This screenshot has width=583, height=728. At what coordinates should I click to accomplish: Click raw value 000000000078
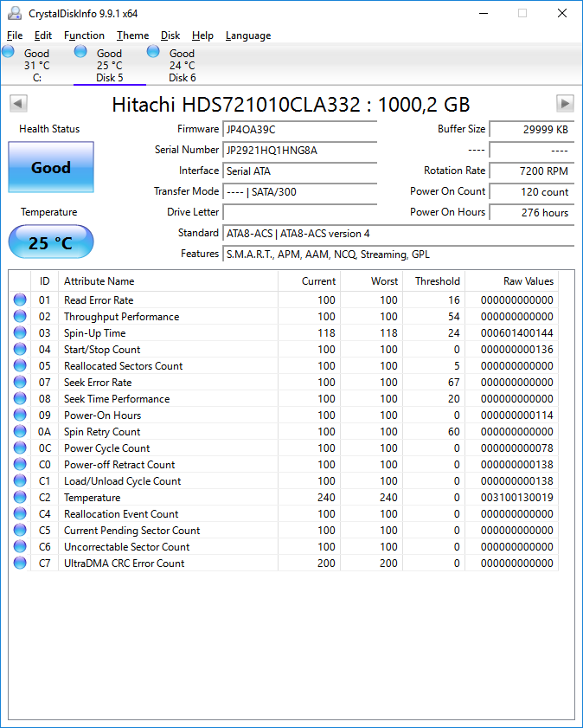click(516, 448)
